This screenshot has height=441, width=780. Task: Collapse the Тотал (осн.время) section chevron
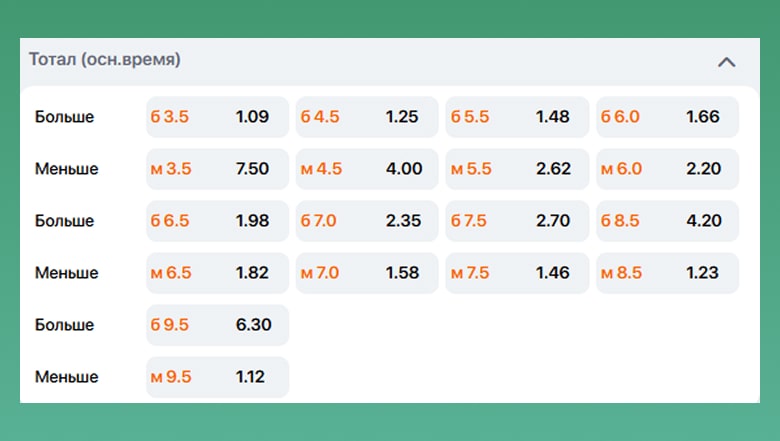[727, 62]
